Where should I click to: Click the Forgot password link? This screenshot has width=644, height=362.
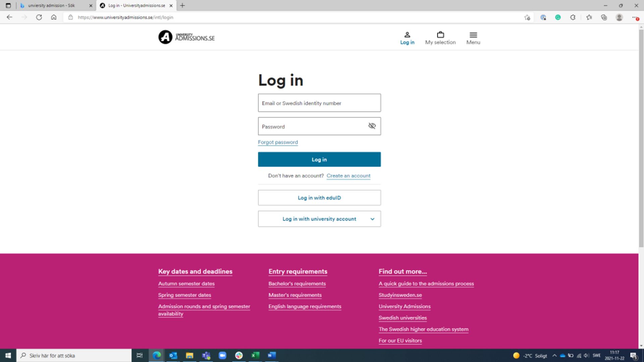coord(278,142)
